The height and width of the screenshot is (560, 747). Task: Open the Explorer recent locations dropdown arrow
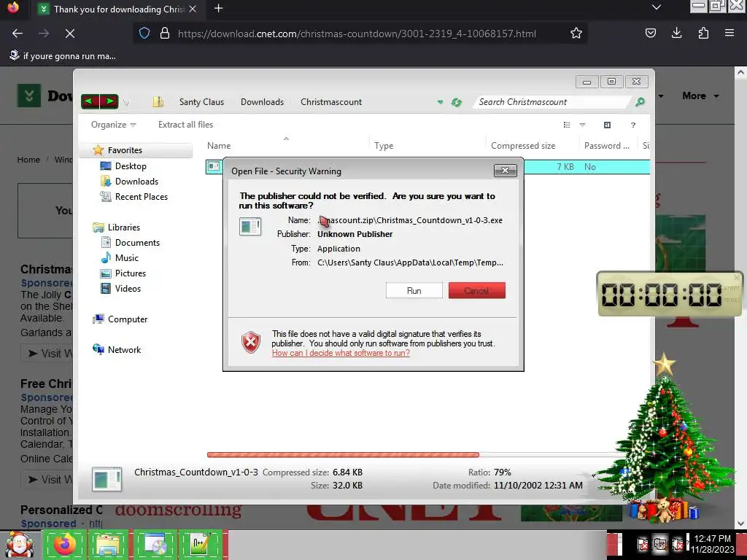(x=126, y=102)
